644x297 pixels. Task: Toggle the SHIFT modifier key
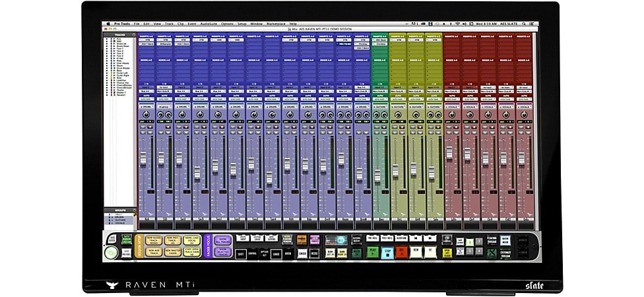[x=240, y=254]
